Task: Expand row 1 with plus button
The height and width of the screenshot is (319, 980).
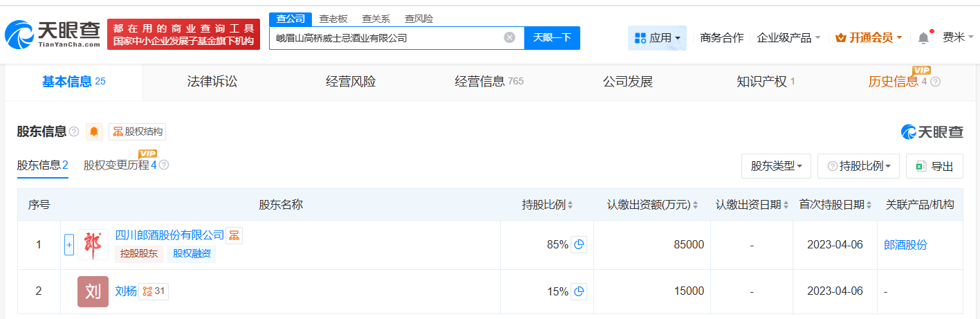Action: [x=69, y=244]
